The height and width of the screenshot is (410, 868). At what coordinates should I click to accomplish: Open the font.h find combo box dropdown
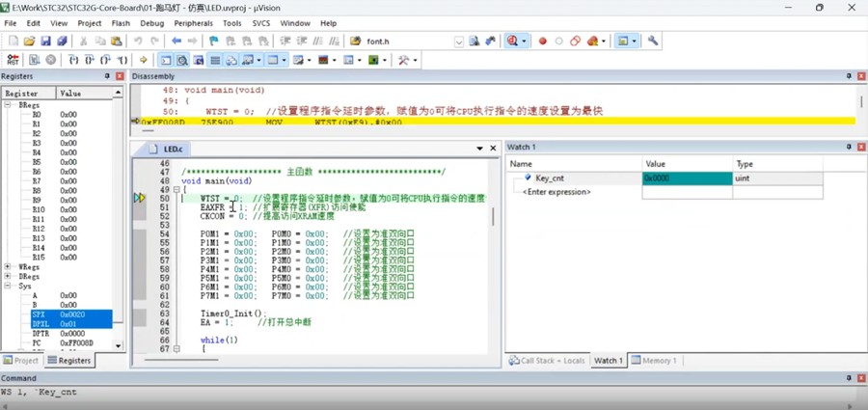[x=459, y=41]
